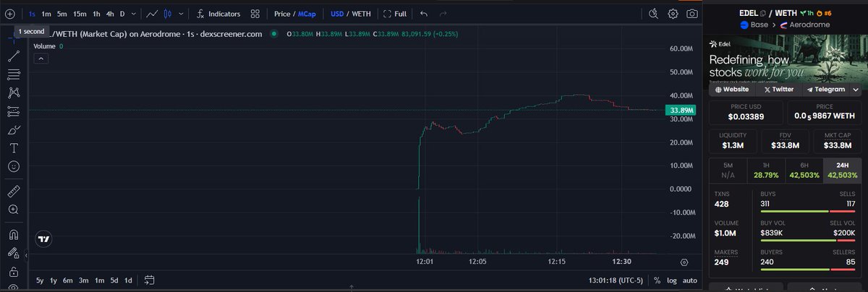868x292 pixels.
Task: Select the Text annotation tool
Action: point(13,147)
